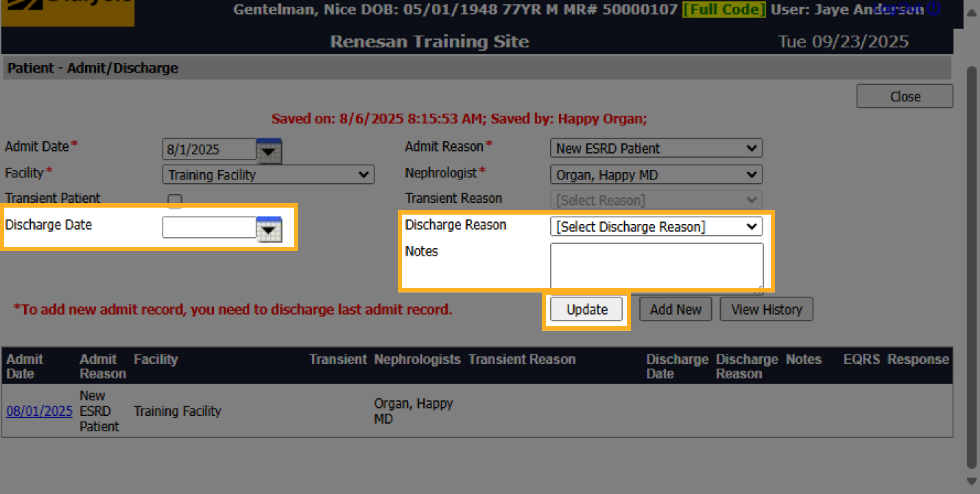Click the Organ, Happy MD table cell
980x494 pixels.
pyautogui.click(x=414, y=411)
